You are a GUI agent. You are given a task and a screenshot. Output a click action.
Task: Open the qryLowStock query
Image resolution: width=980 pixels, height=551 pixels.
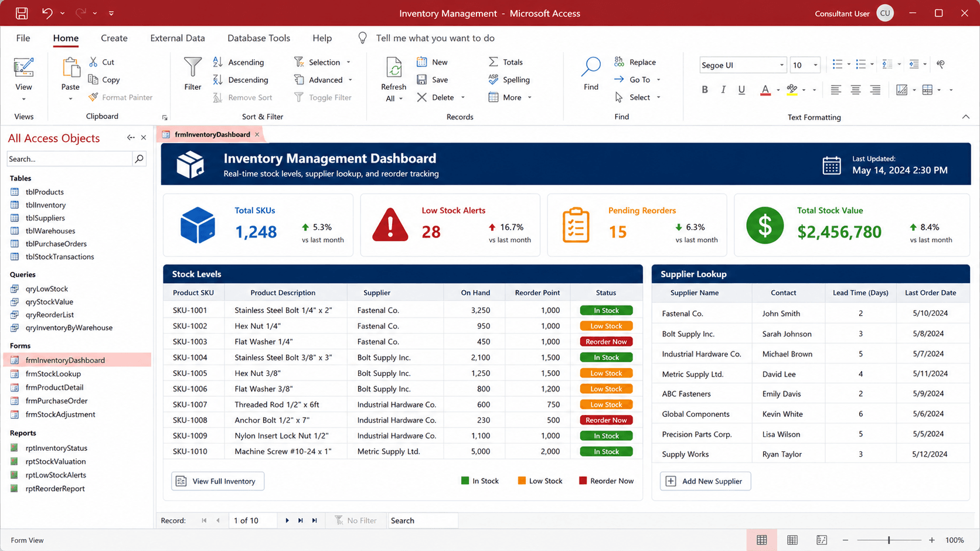click(47, 289)
